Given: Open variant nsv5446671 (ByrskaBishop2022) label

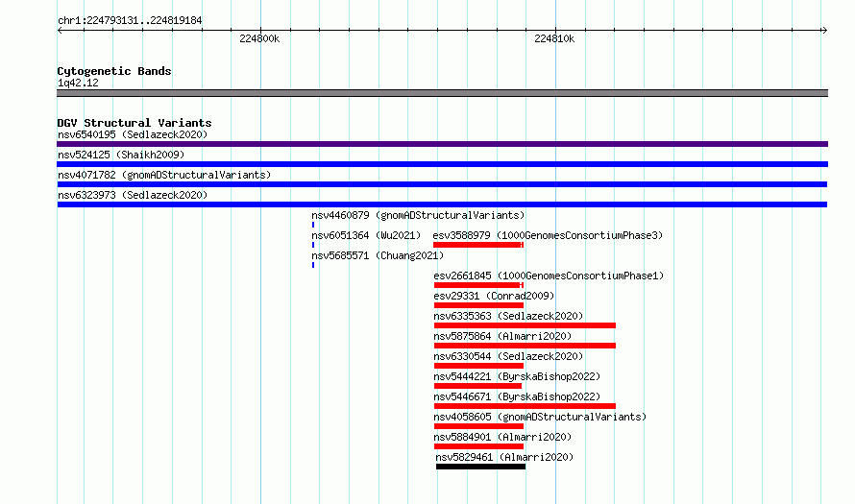Looking at the screenshot, I should [x=517, y=396].
